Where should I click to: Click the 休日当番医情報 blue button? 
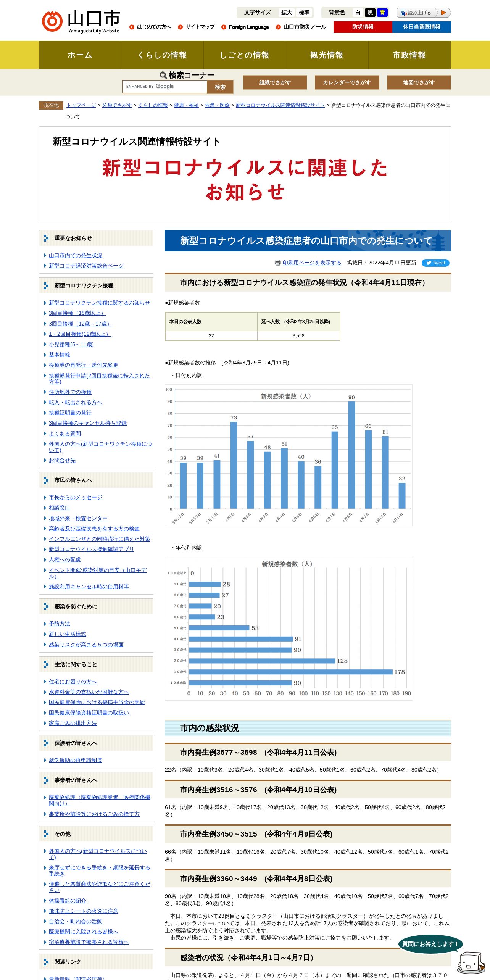pyautogui.click(x=422, y=27)
